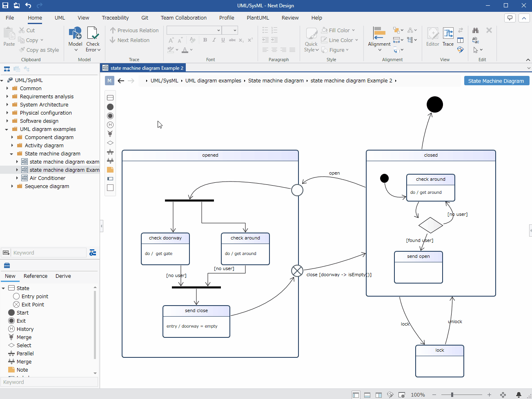Viewport: 532px width, 399px height.
Task: Select History tool in diagram palette
Action: click(110, 125)
